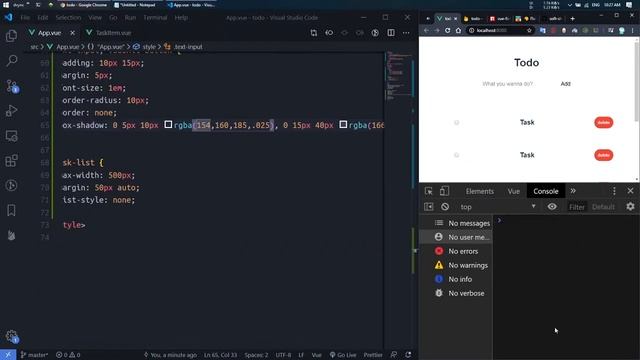Open the Search view in VS Code
The width and height of the screenshot is (640, 360).
tap(11, 61)
